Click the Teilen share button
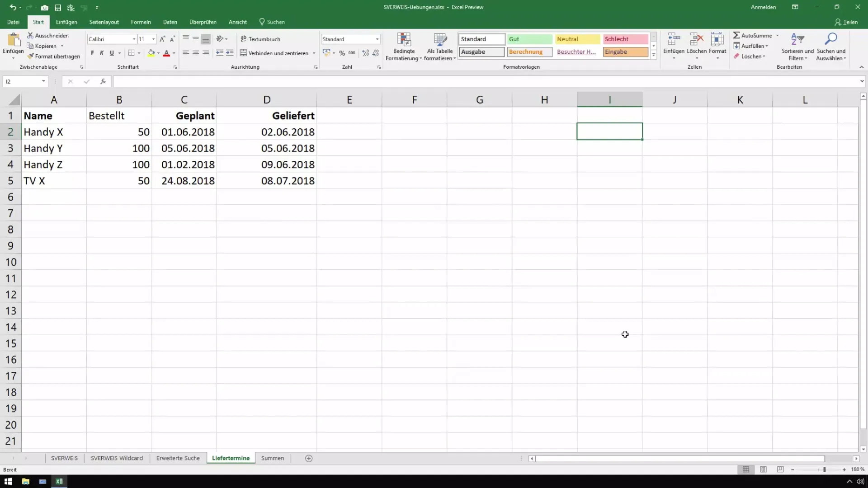The image size is (868, 488). coord(846,22)
